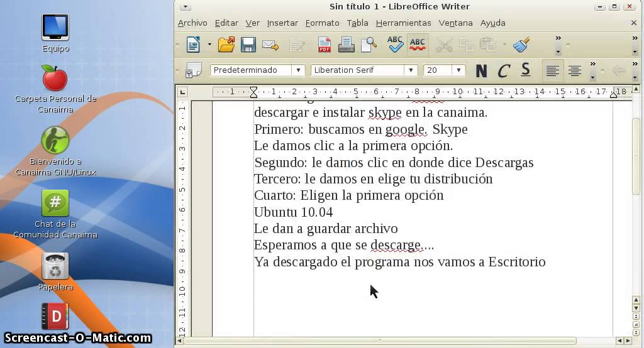Click the misspelled word "descarge"
Viewport: 644px width, 348px height.
396,245
